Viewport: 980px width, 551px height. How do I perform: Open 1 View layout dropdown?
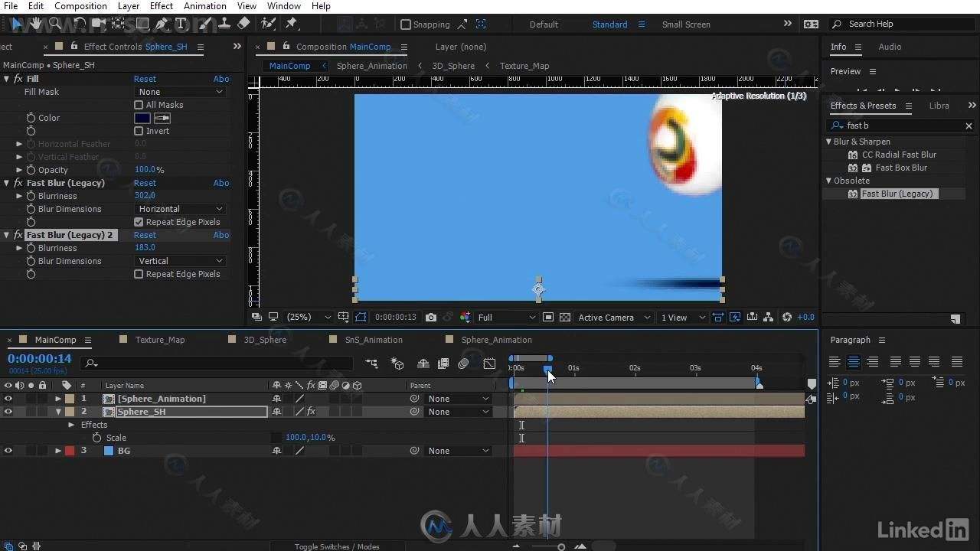(x=684, y=317)
